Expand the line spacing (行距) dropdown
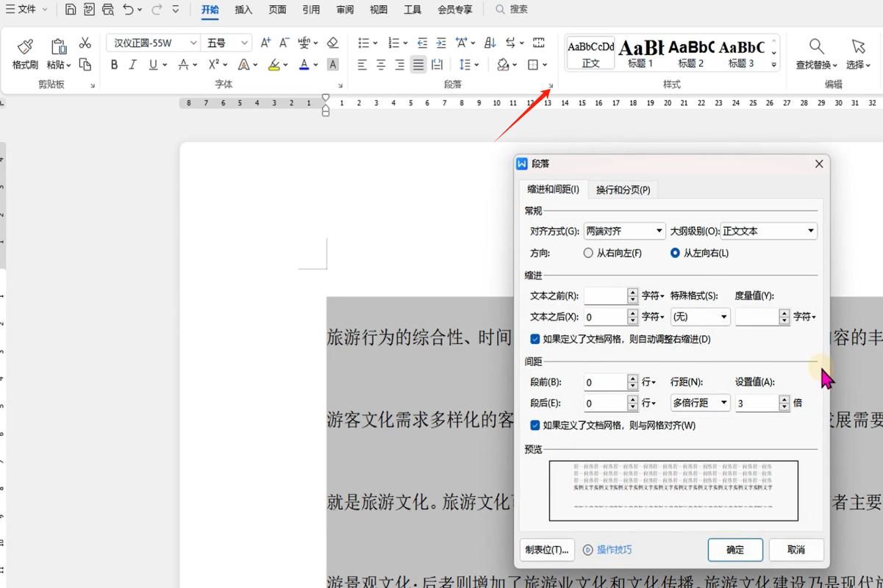883x588 pixels. 700,403
